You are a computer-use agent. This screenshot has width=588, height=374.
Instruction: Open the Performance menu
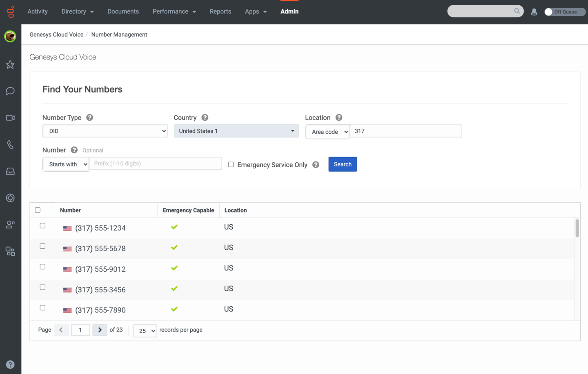pyautogui.click(x=174, y=11)
